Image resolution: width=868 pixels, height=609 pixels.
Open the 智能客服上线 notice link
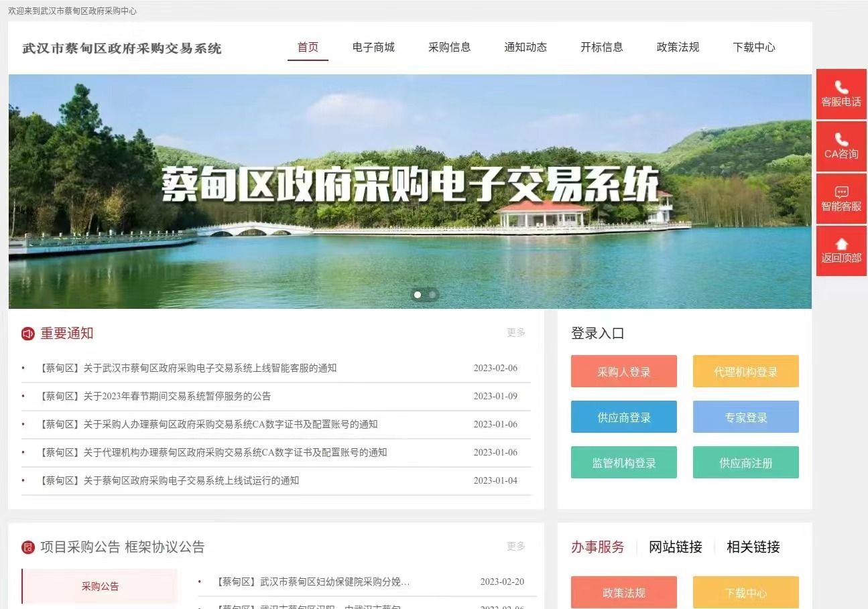pos(189,368)
